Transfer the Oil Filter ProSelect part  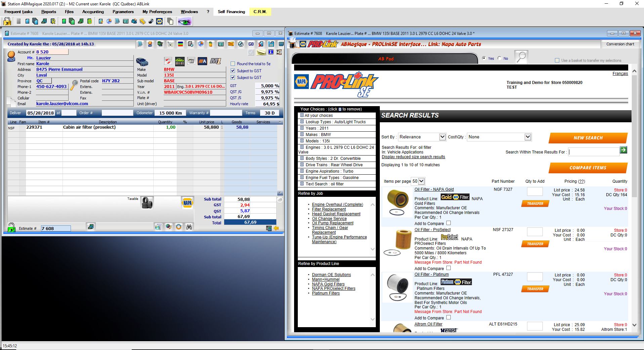click(535, 244)
